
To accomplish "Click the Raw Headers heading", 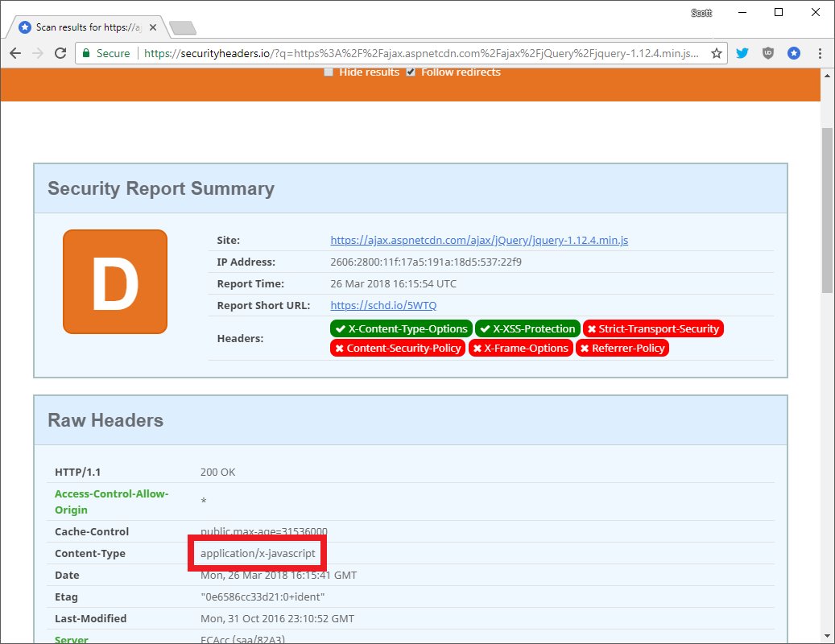I will tap(105, 420).
